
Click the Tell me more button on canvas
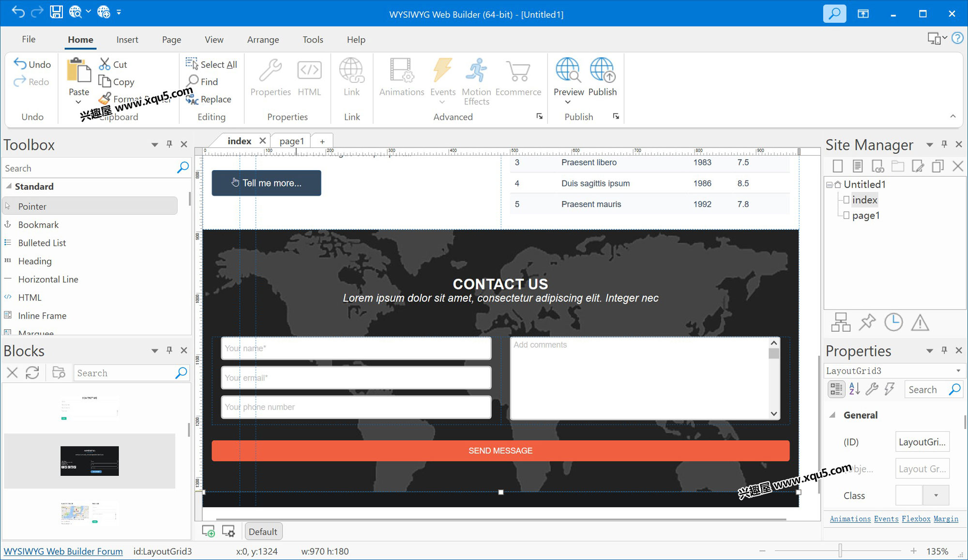[266, 183]
